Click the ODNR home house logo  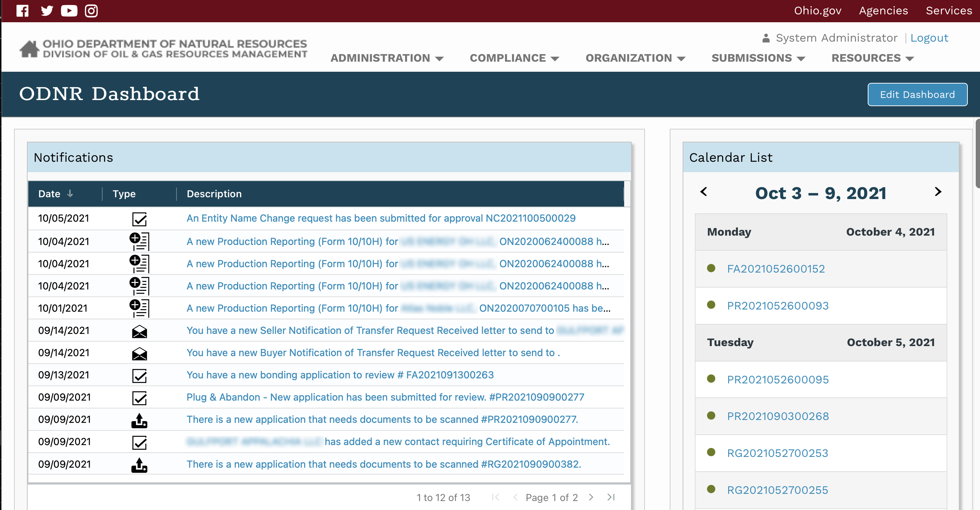29,49
